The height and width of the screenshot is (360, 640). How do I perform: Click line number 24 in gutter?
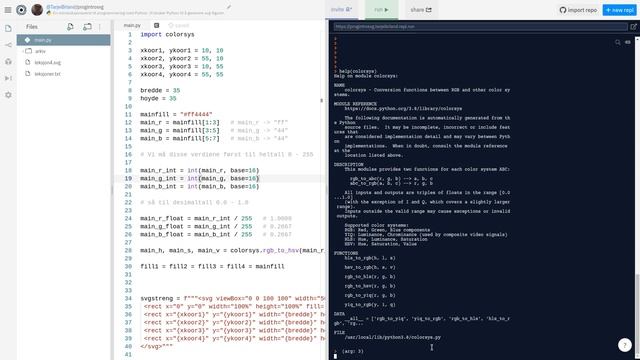128,219
